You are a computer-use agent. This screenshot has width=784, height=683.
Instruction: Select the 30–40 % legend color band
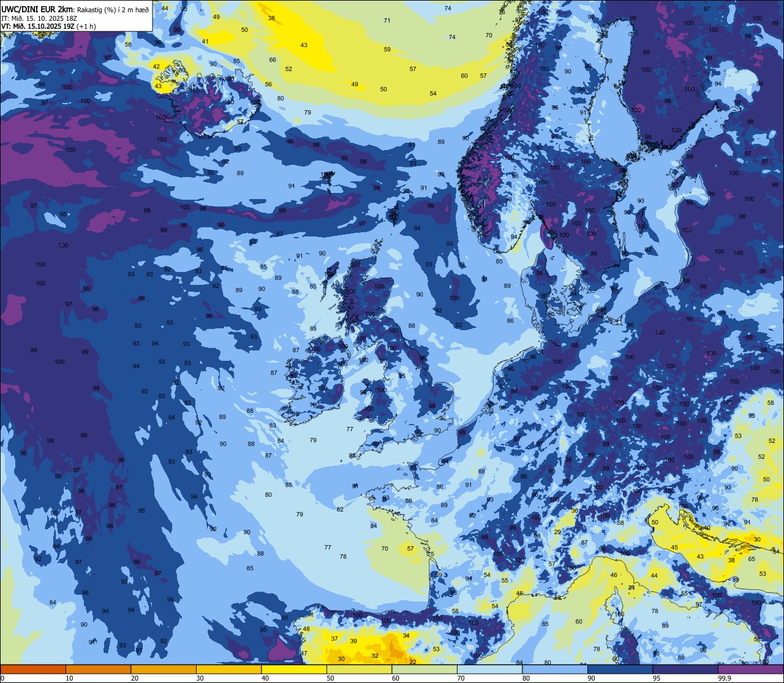[228, 669]
